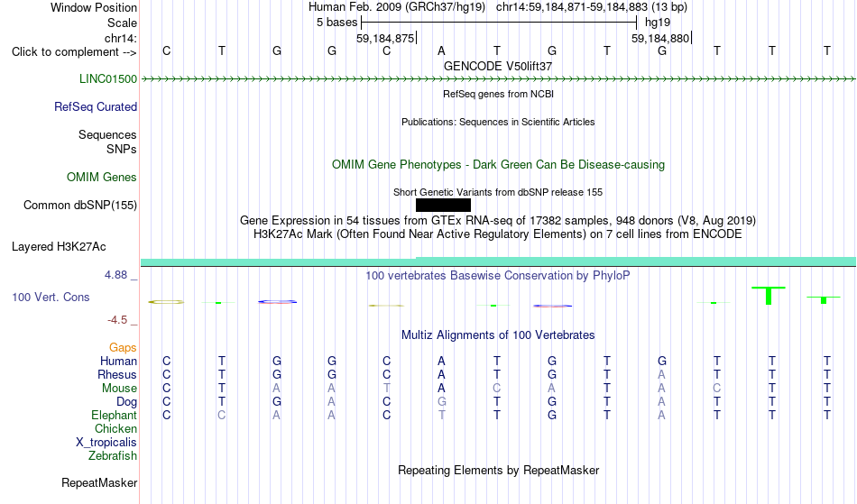Click the 100 Vert. Cons track label
Image resolution: width=857 pixels, height=504 pixels.
(51, 297)
